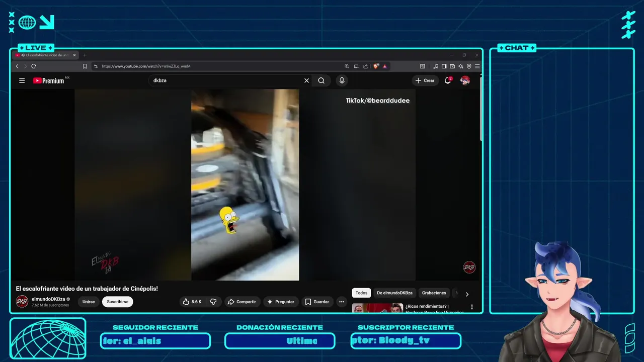Clear the dkbza search text
The height and width of the screenshot is (362, 644).
pos(306,80)
